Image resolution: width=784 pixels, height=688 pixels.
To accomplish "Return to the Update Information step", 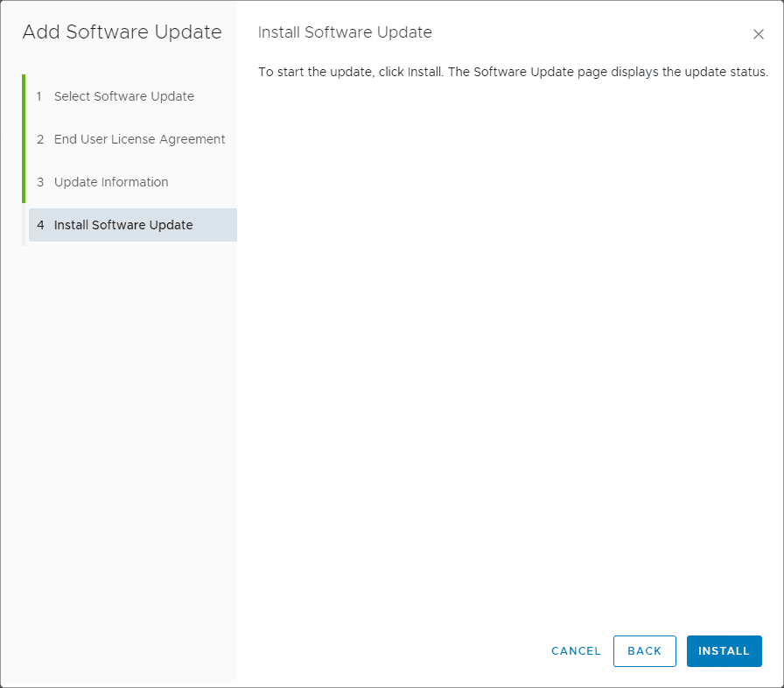I will pos(111,182).
